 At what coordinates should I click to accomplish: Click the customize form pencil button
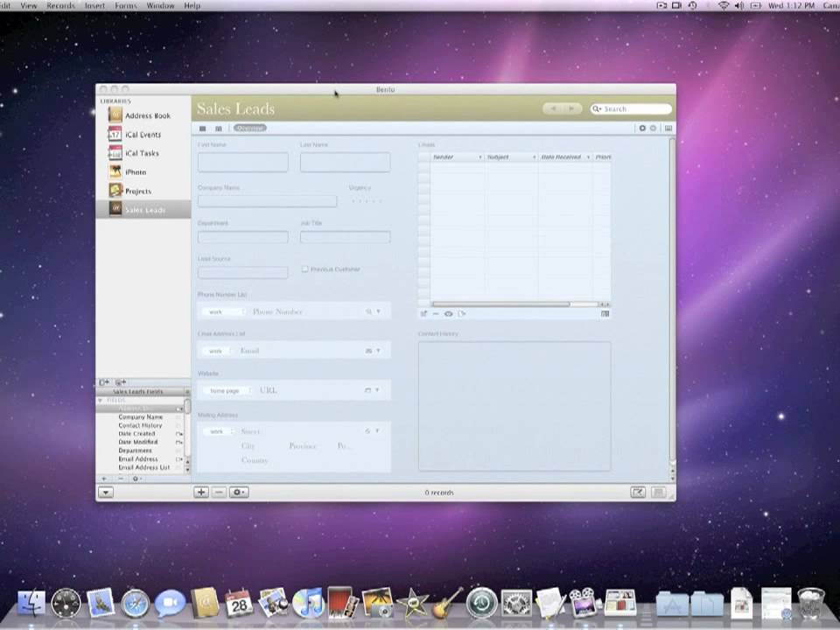pos(638,493)
